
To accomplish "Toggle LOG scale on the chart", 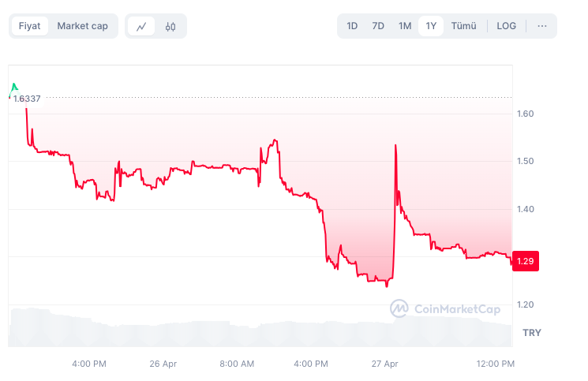I will [506, 26].
